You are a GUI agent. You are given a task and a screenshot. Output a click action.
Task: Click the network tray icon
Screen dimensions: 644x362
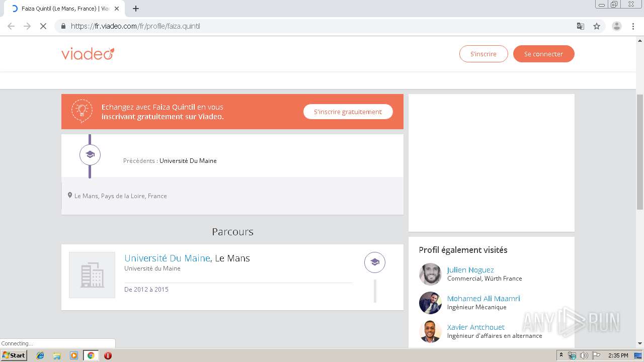(572, 355)
